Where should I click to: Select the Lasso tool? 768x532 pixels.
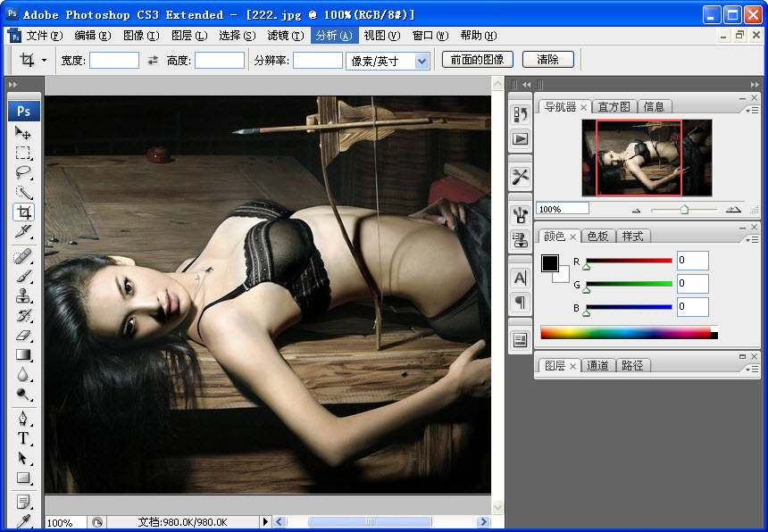coord(23,172)
